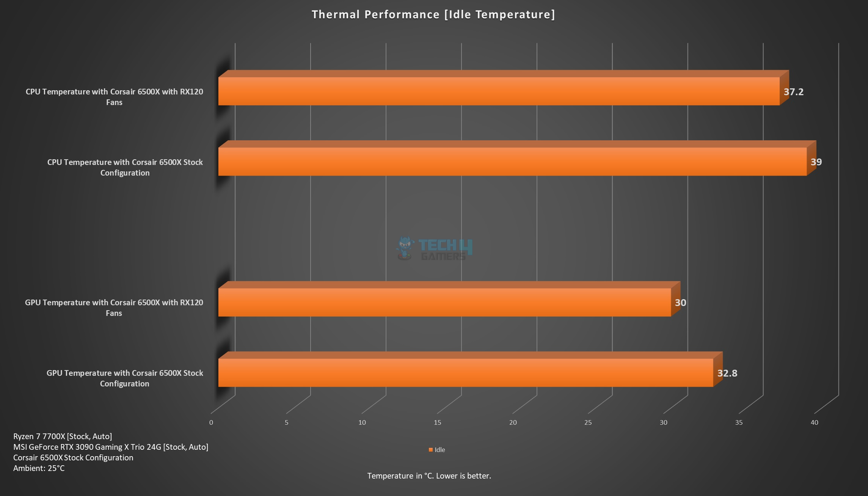Click the chart title Thermal Performance label
Viewport: 868px width, 496px height.
coord(434,16)
